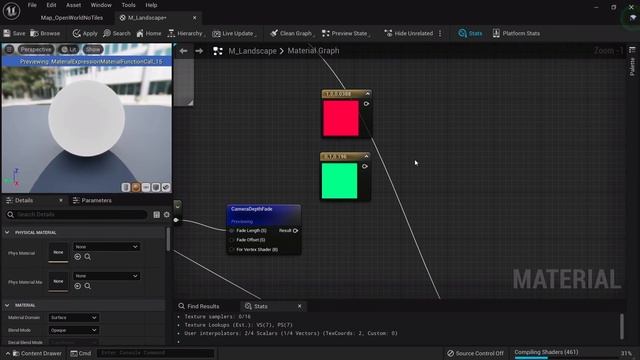Switch to Map_OpenWorldNoTiles tab
Screen dimensions: 640x360
point(71,18)
